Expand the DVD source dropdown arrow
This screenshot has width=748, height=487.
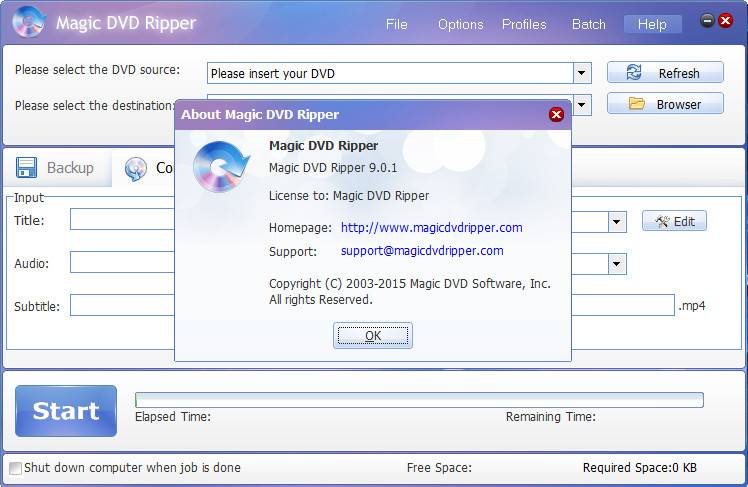[x=582, y=73]
